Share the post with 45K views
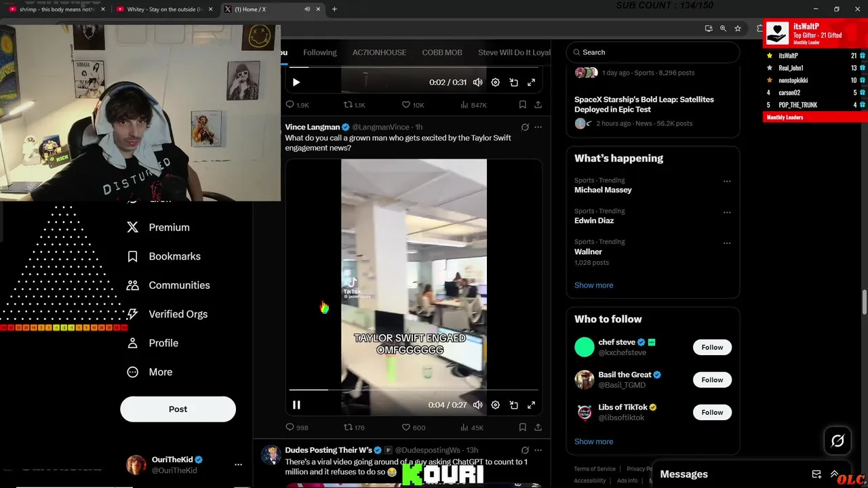The image size is (868, 488). pos(538,428)
